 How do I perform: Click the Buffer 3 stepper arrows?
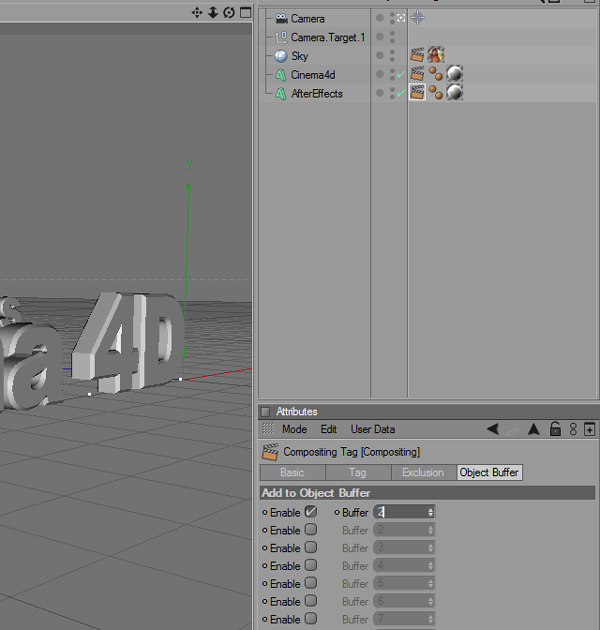pyautogui.click(x=430, y=548)
